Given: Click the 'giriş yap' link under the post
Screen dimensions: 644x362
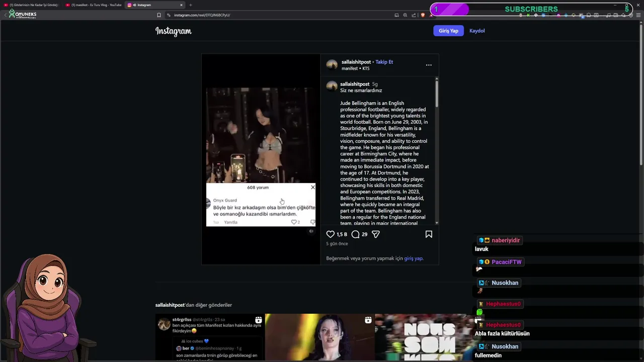Looking at the screenshot, I should click(414, 258).
